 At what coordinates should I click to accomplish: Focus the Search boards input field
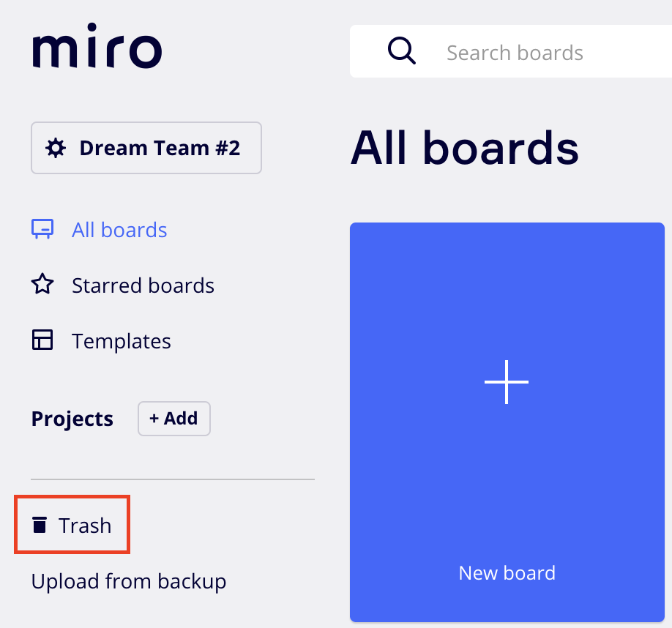[x=542, y=53]
